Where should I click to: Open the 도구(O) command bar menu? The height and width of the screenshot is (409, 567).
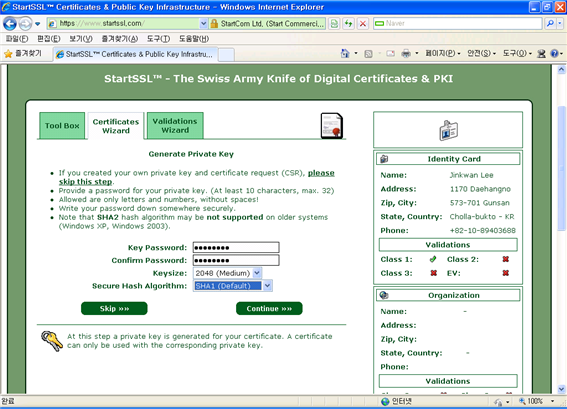coord(517,54)
